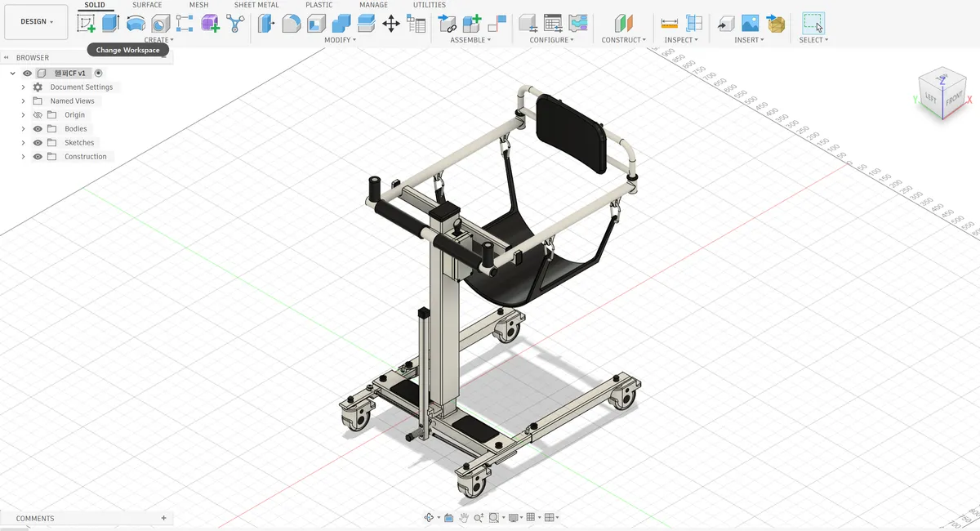980x531 pixels.
Task: Switch to the MANAGE tab
Action: (x=373, y=5)
